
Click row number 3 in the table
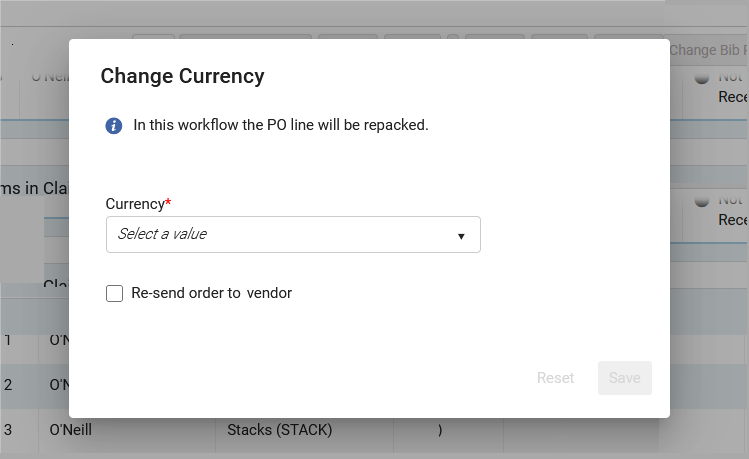8,430
